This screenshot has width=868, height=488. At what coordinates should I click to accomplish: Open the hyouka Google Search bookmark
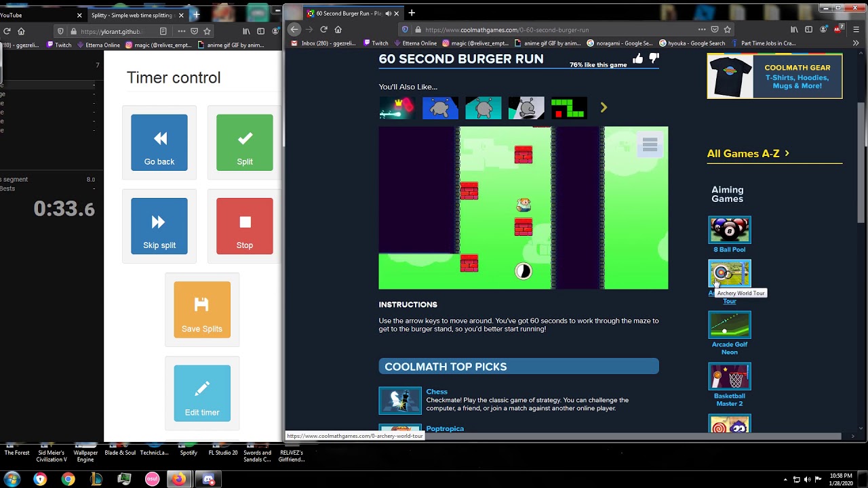click(x=692, y=43)
